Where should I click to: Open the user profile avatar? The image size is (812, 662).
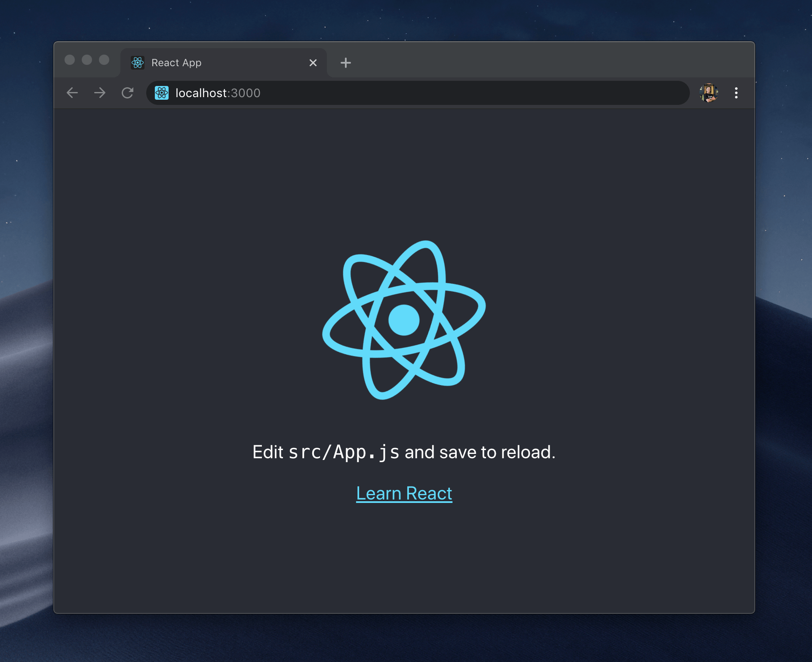[x=709, y=93]
